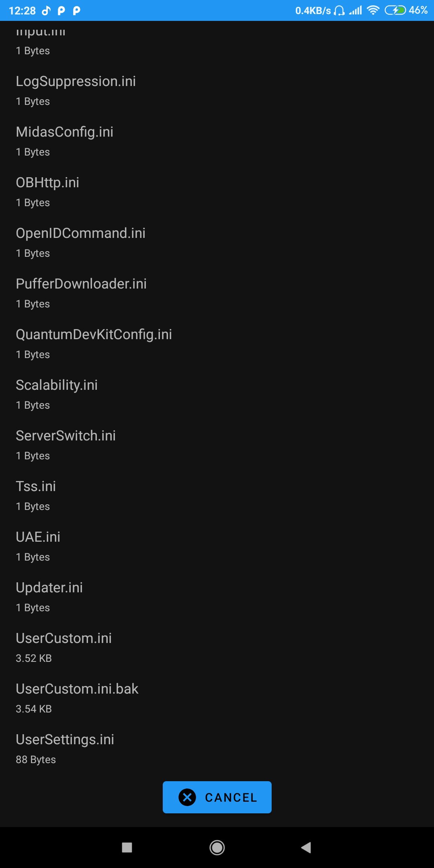Viewport: 434px width, 868px height.
Task: Tap the PufferDownloader.ini file
Action: tap(81, 292)
